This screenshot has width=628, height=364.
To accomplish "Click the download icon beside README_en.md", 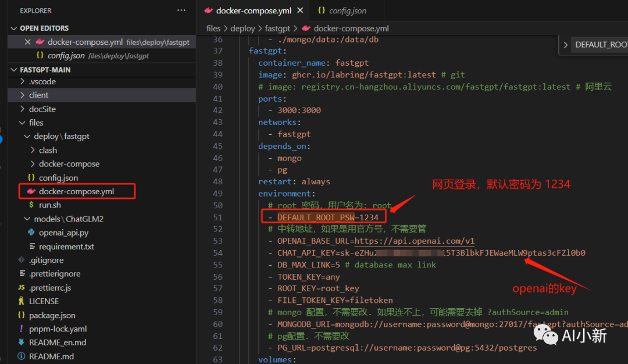I will (x=22, y=342).
